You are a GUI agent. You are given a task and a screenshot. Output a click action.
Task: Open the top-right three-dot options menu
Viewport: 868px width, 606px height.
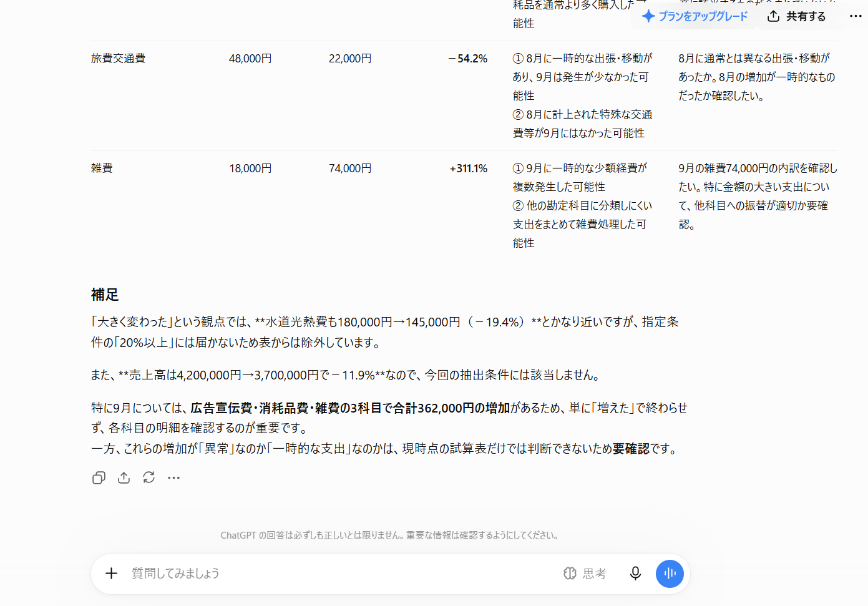coord(856,16)
